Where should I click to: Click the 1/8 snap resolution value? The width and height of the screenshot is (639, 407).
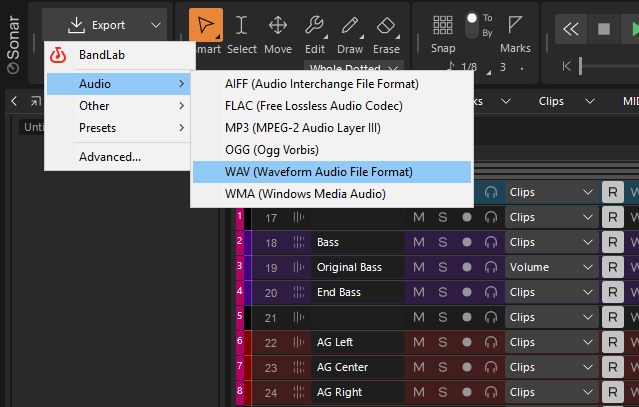(x=469, y=66)
